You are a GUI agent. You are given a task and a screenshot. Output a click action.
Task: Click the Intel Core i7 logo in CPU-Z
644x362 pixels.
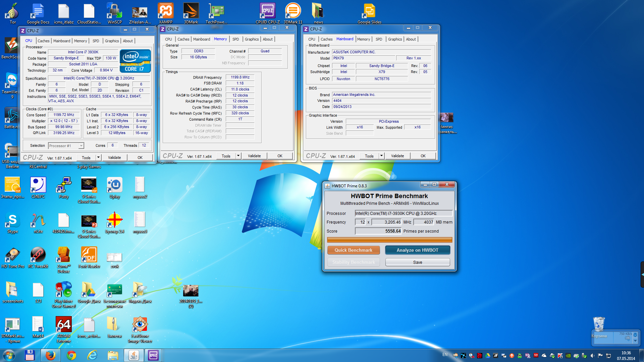coord(135,61)
